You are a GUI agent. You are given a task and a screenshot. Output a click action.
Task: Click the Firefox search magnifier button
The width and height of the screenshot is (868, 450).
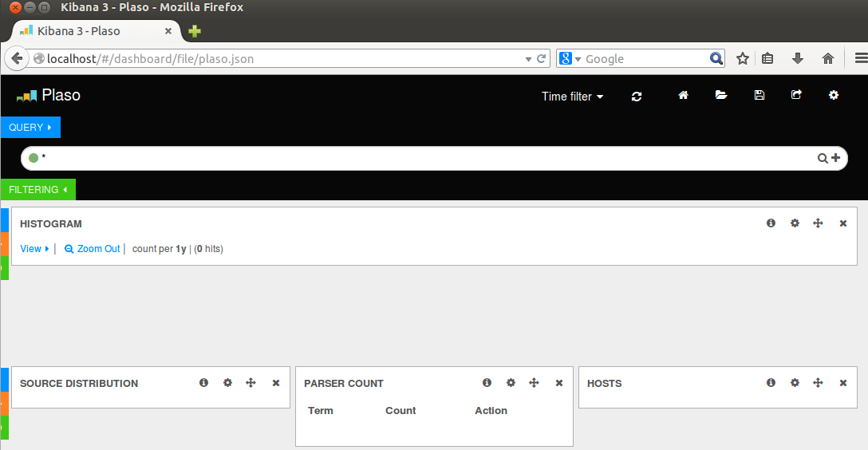click(716, 58)
